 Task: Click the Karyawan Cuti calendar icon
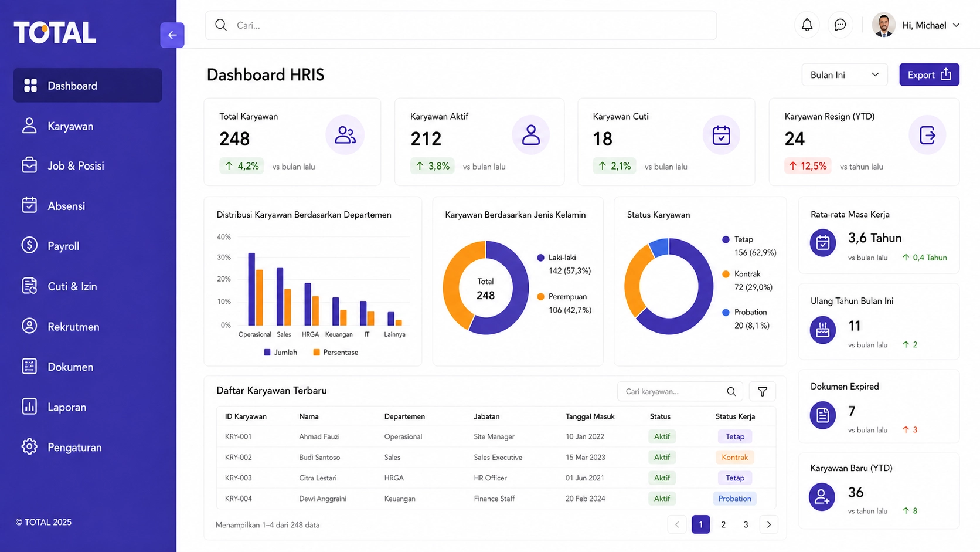click(x=722, y=135)
